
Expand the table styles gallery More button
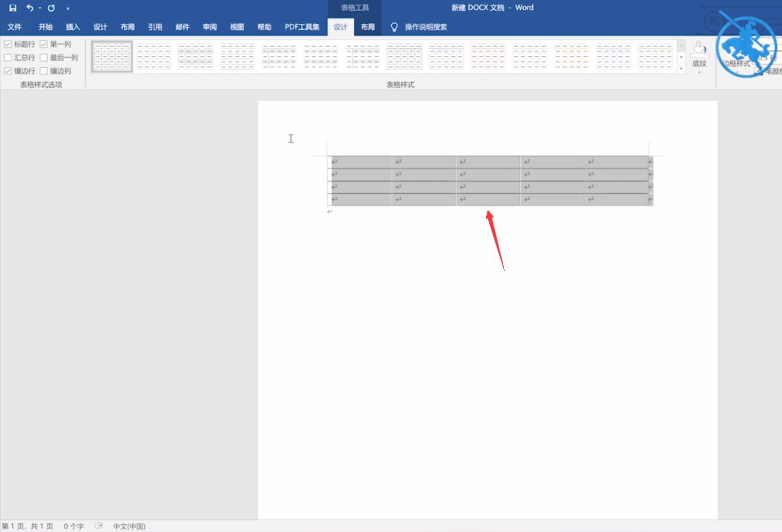(681, 68)
